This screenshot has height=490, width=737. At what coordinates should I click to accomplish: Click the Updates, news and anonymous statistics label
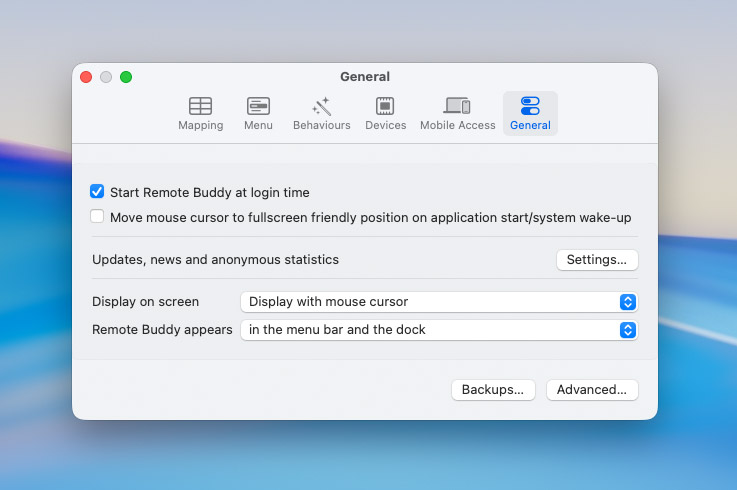[215, 260]
